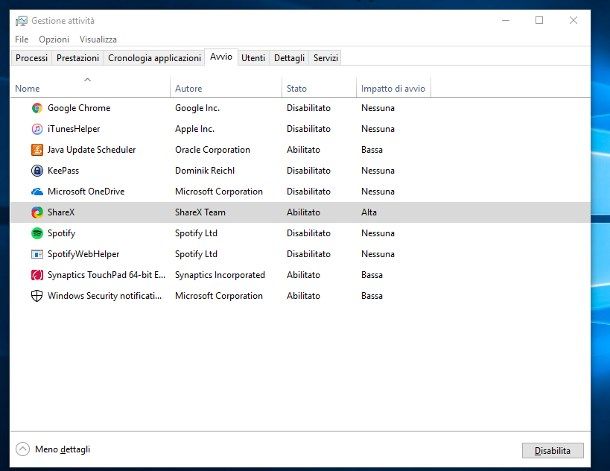Open the Visualizza menu

pyautogui.click(x=98, y=39)
